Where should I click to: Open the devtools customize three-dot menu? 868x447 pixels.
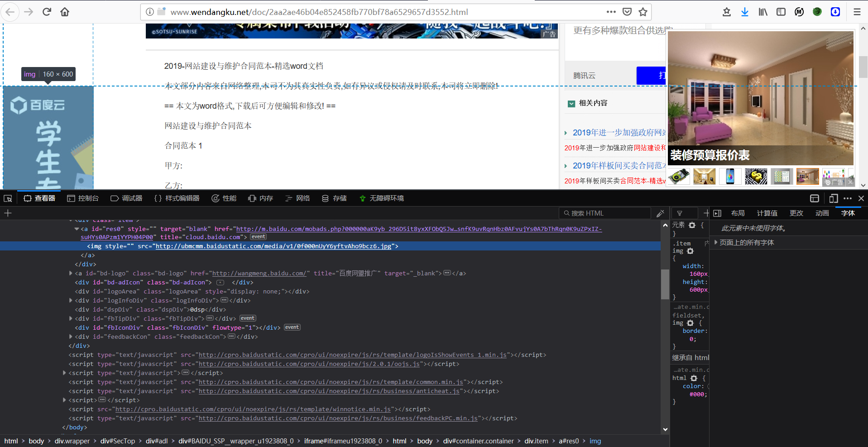(848, 198)
